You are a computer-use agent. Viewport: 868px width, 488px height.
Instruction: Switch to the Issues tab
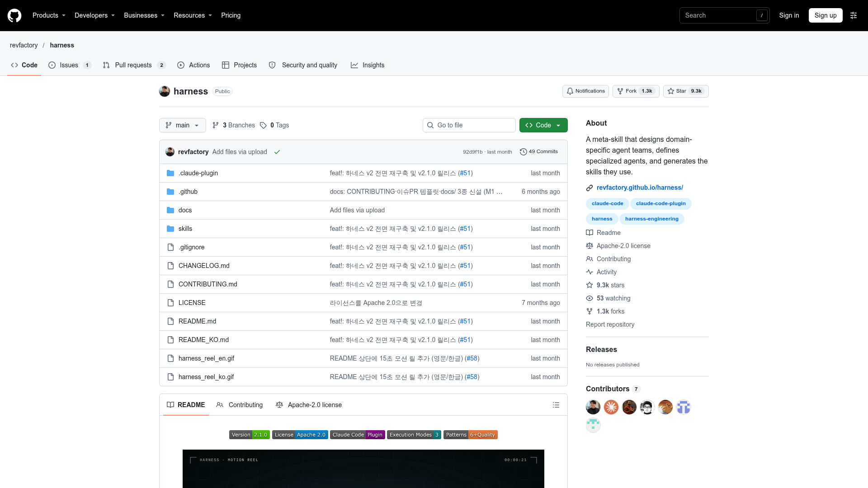coord(70,65)
